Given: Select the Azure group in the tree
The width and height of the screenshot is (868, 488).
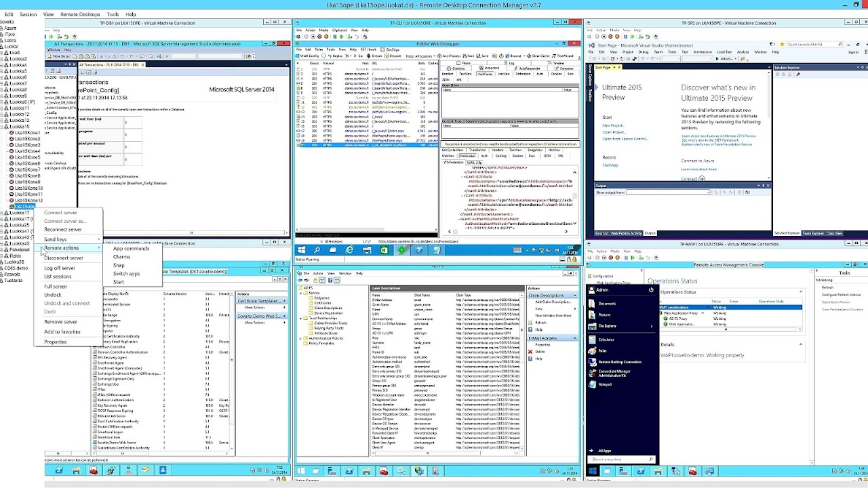Looking at the screenshot, I should click(x=10, y=28).
